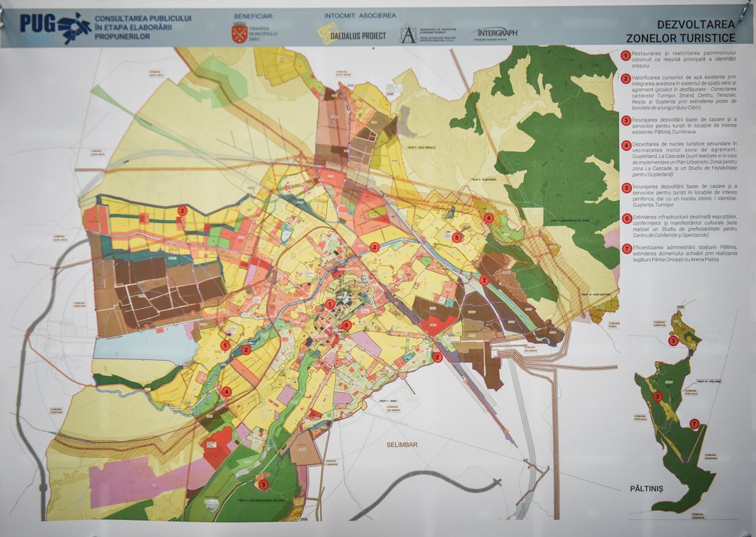Viewport: 756px width, 537px height.
Task: Click the 'ÎNTOCMIT: ASOCIEREA' label
Action: [x=360, y=16]
